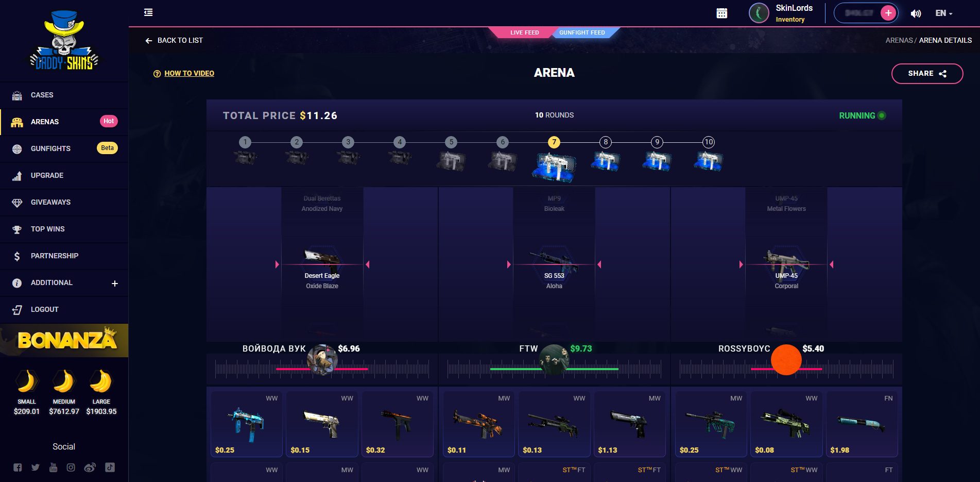Open Partnership in the sidebar

click(x=64, y=256)
